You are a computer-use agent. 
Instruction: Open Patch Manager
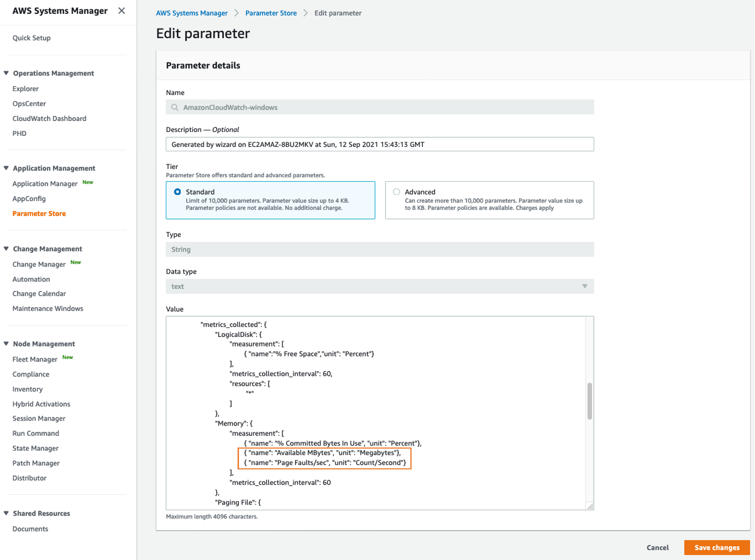click(36, 463)
